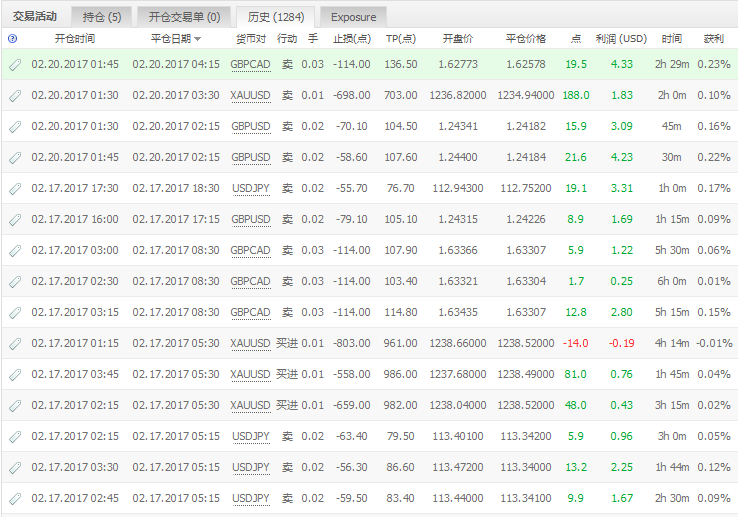Open attachment icon for USDJPY 113.44000 trade
Screen dimensions: 738x517
tap(15, 499)
